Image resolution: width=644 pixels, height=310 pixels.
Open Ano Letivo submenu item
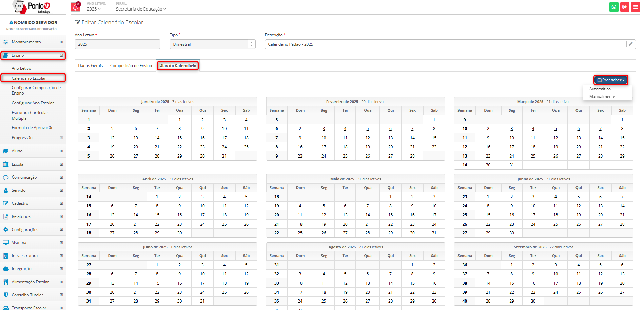pos(21,68)
